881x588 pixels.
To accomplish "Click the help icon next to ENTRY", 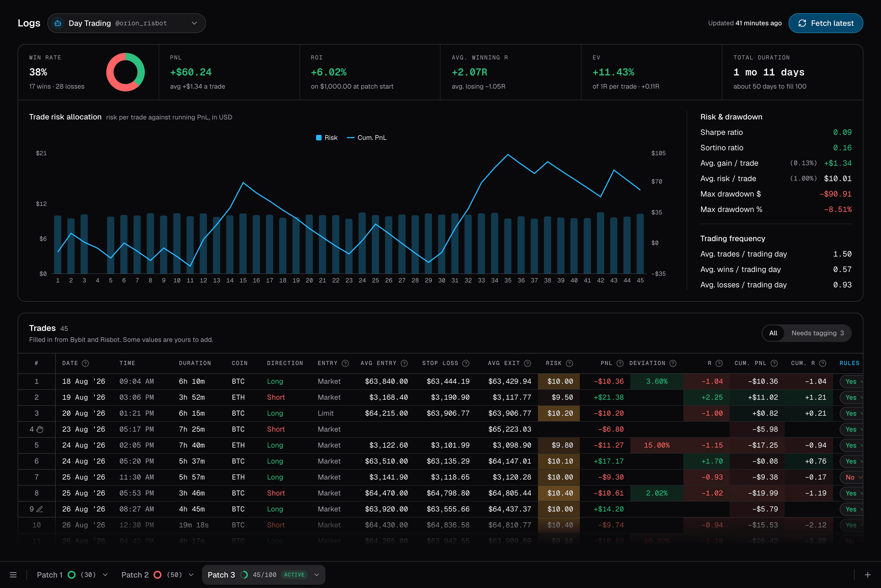I will click(346, 363).
